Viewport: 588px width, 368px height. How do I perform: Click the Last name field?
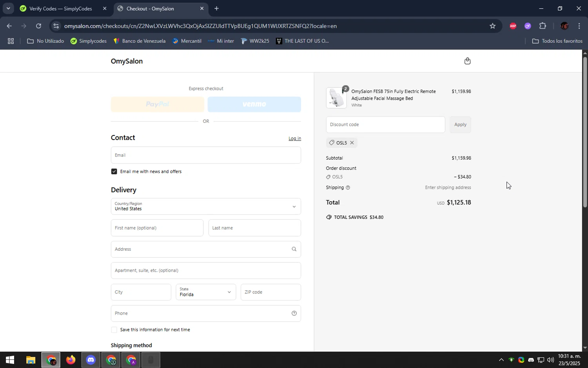pyautogui.click(x=255, y=228)
